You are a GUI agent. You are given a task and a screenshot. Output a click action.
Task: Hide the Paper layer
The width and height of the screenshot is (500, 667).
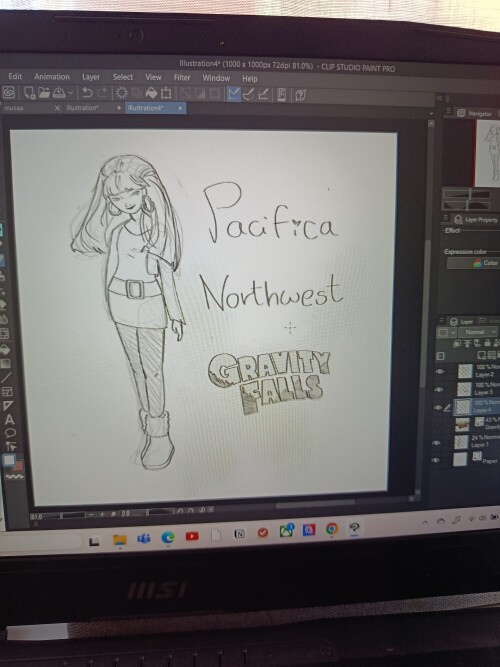(x=435, y=460)
